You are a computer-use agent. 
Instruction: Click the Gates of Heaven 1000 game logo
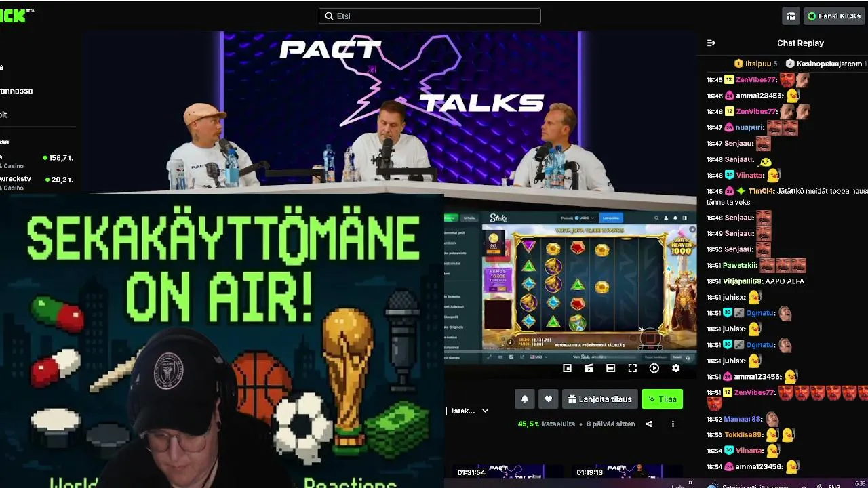(680, 245)
